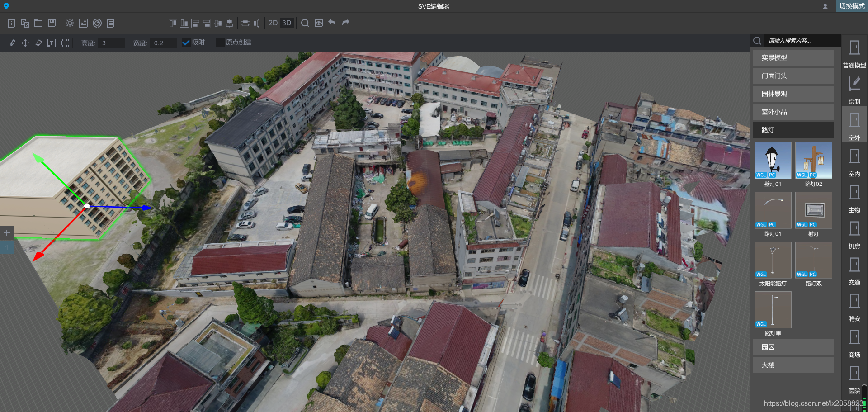
Task: Redo the last action
Action: (x=346, y=23)
